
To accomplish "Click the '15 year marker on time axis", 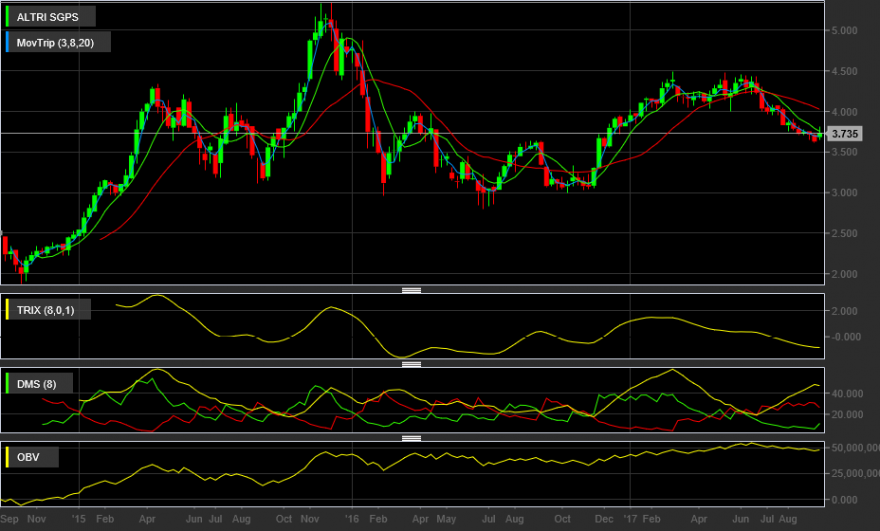I will click(x=79, y=519).
